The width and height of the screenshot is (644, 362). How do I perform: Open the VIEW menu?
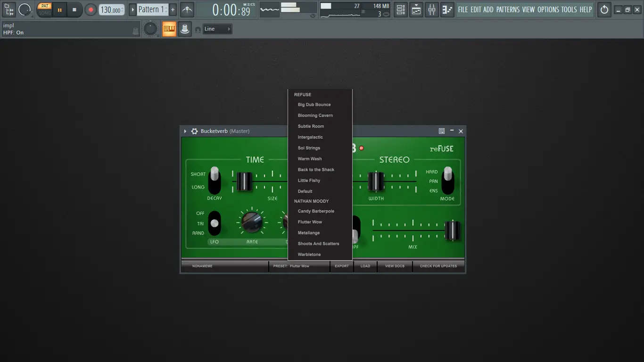click(528, 9)
